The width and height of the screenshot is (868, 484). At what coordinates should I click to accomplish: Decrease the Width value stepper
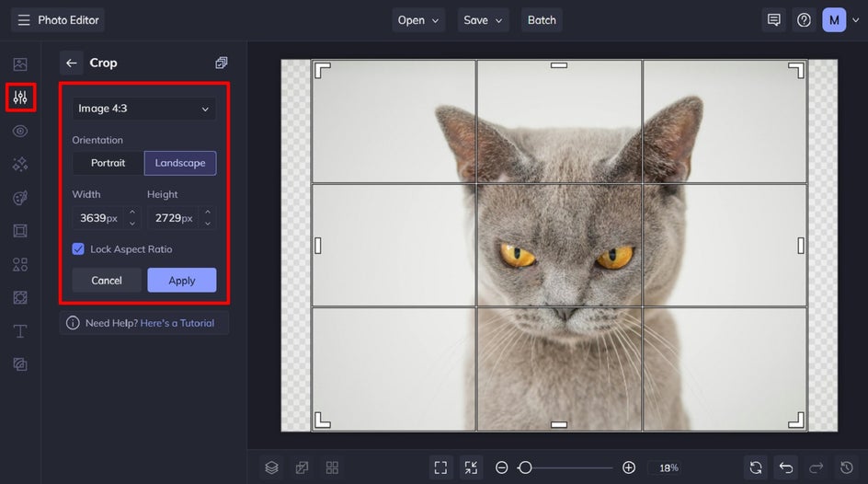click(132, 224)
